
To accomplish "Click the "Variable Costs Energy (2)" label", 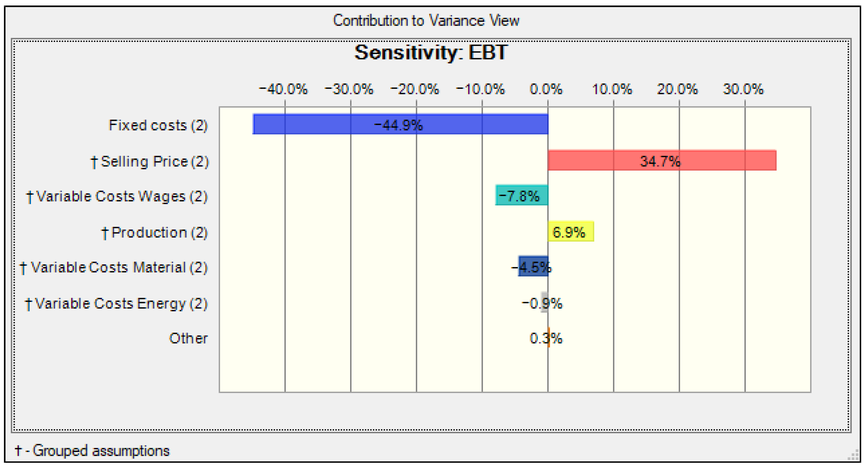I will pos(117,304).
